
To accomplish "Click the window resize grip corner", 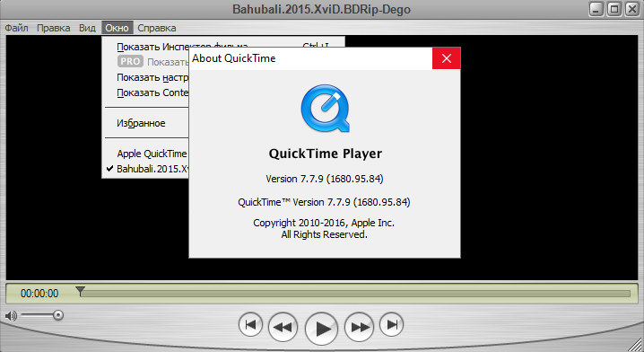I will pyautogui.click(x=636, y=344).
